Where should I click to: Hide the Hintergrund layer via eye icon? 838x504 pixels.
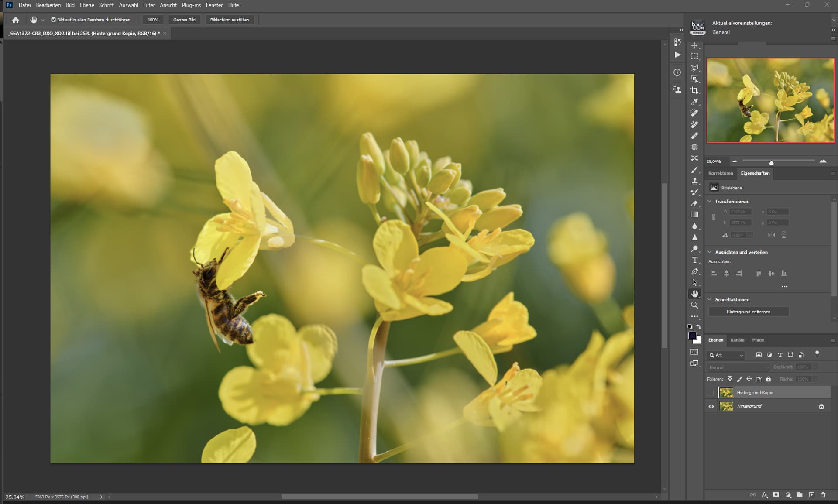(x=711, y=406)
